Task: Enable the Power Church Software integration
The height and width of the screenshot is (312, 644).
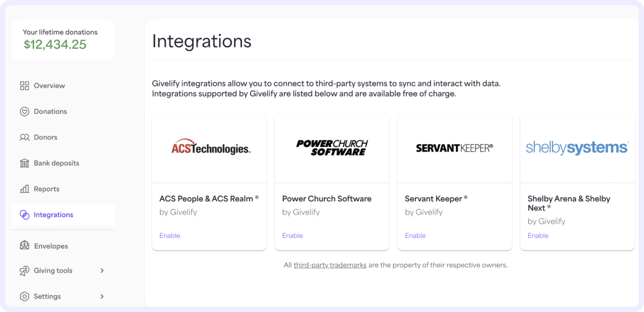Action: pos(292,235)
